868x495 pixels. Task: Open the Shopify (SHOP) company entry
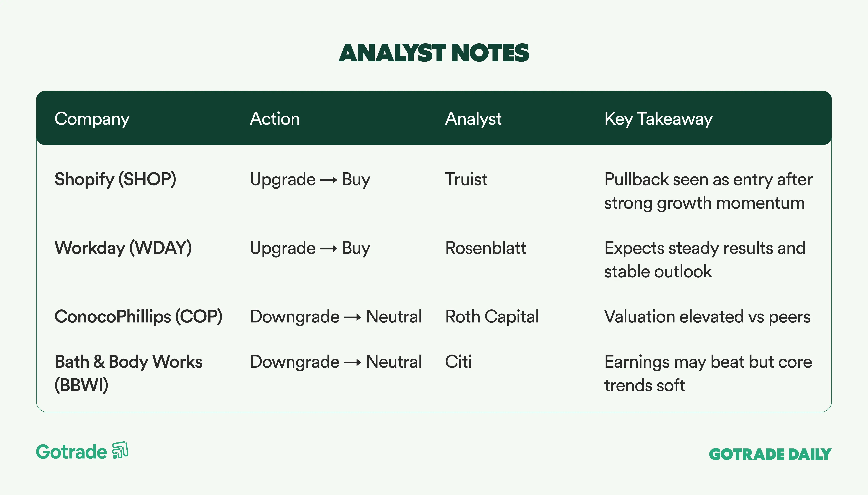[115, 179]
